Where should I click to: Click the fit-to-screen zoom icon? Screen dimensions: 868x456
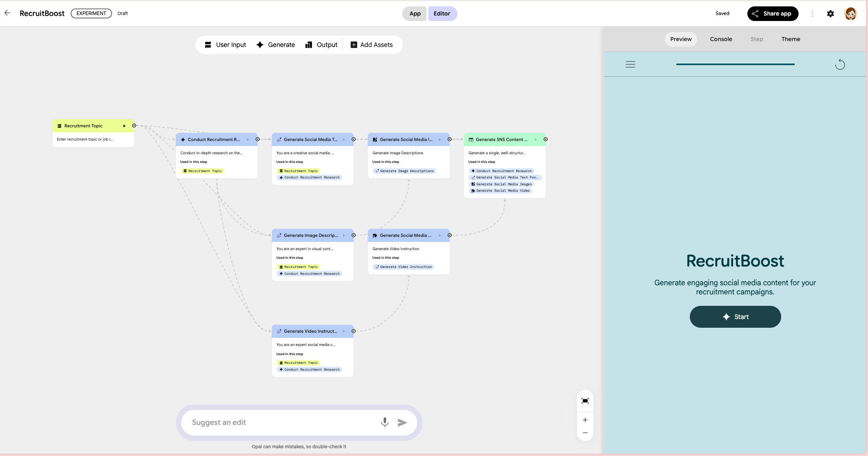[585, 401]
